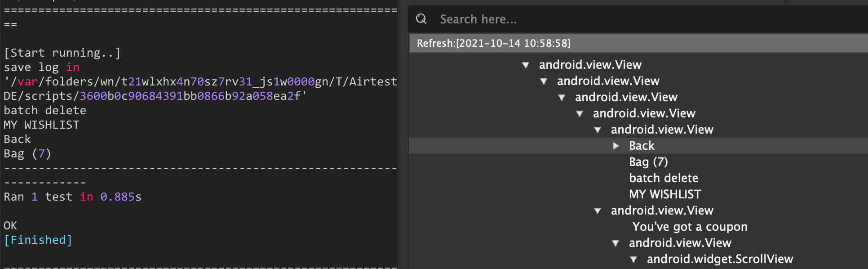Image resolution: width=868 pixels, height=269 pixels.
Task: Click the "Bag (7)" log output line
Action: (x=27, y=154)
